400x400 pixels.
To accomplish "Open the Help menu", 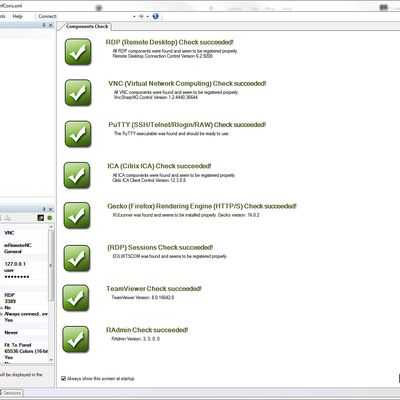I will pos(17,16).
